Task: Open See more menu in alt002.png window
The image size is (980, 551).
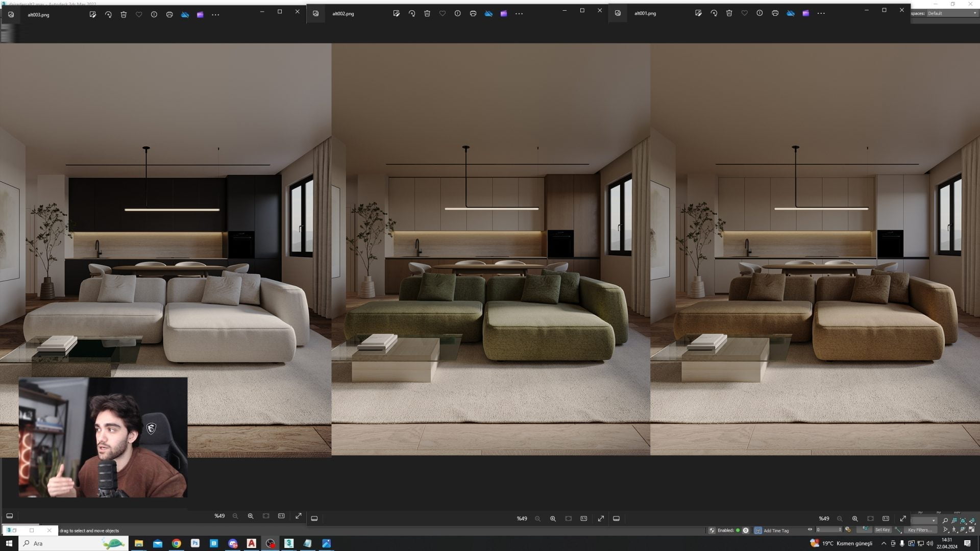Action: click(519, 14)
